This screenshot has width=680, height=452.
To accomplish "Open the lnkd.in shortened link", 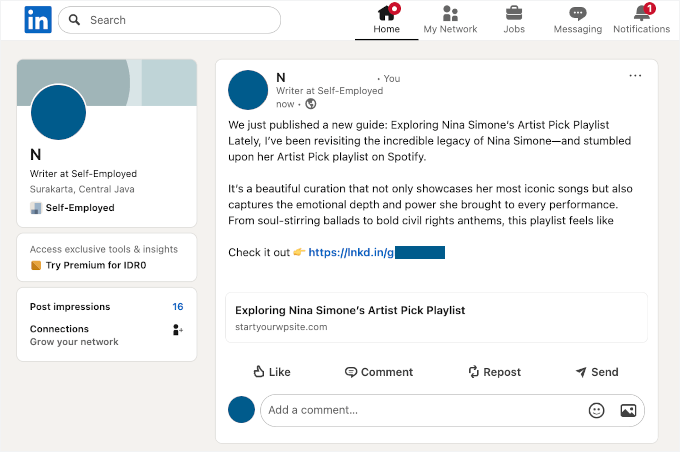I will 376,253.
